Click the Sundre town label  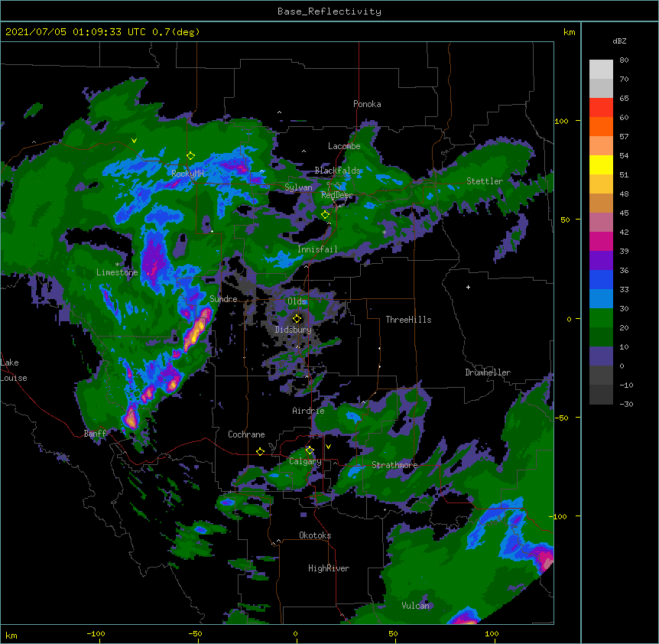point(223,299)
